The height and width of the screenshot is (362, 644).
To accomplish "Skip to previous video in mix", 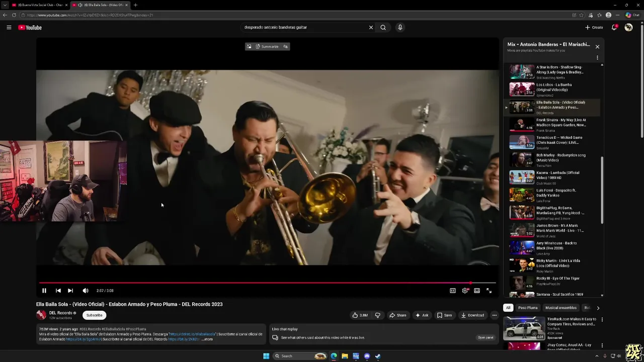I will click(58, 291).
